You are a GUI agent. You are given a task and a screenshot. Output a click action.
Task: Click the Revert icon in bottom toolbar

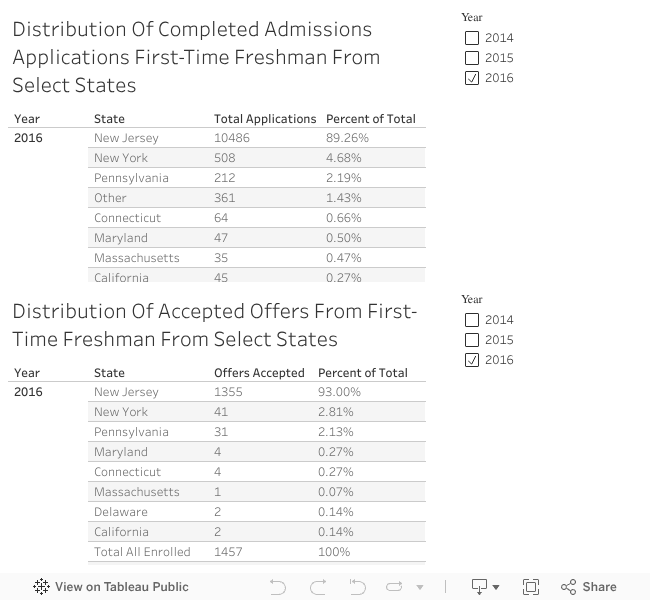coord(357,587)
